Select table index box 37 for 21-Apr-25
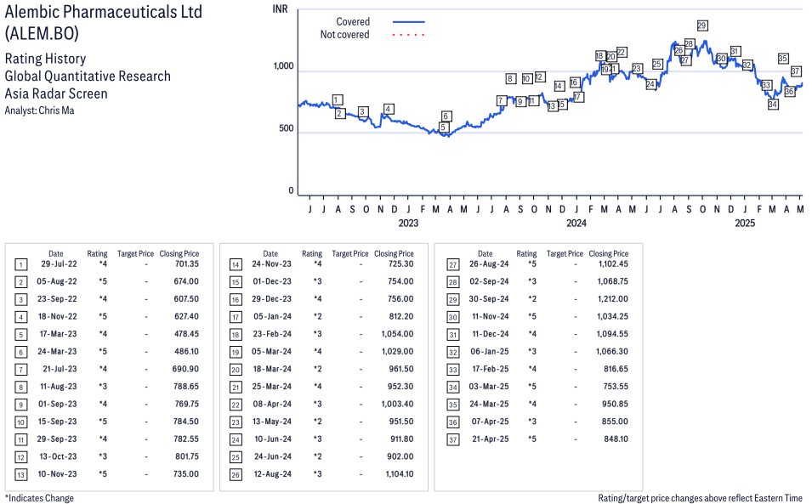Viewport: 812px width, 504px height. (x=453, y=440)
